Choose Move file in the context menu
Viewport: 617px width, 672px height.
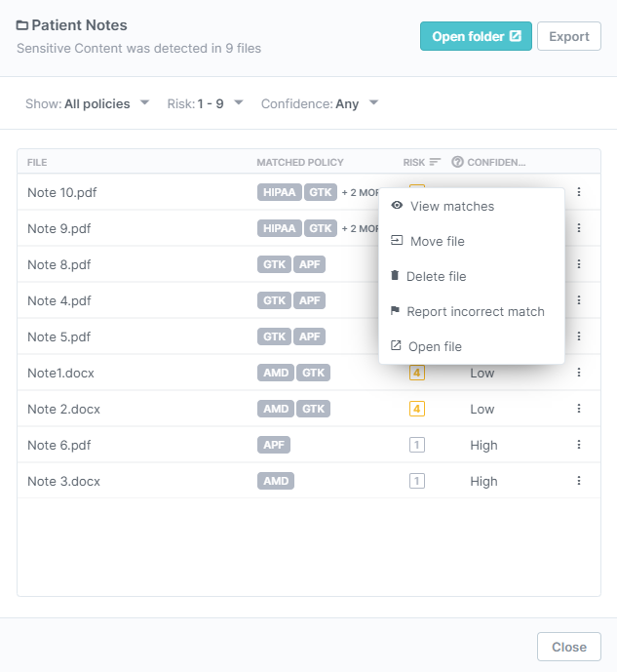click(437, 241)
